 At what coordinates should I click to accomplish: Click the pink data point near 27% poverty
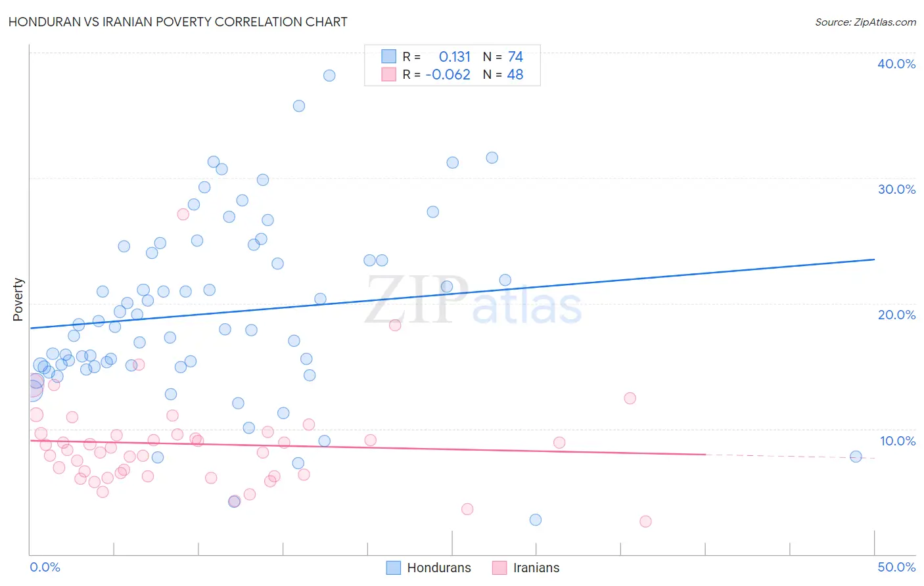pyautogui.click(x=183, y=214)
